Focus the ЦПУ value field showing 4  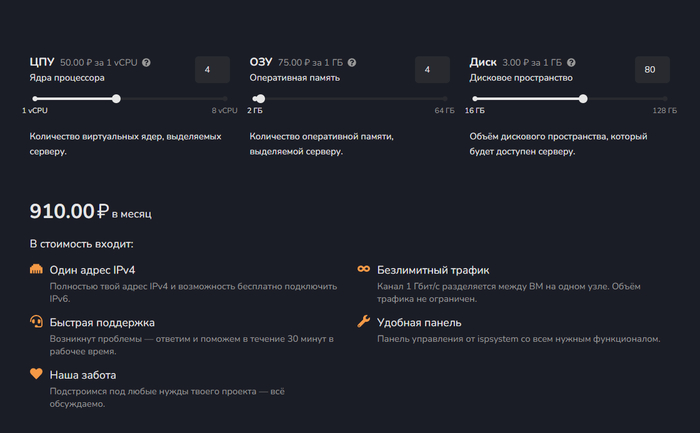click(208, 70)
